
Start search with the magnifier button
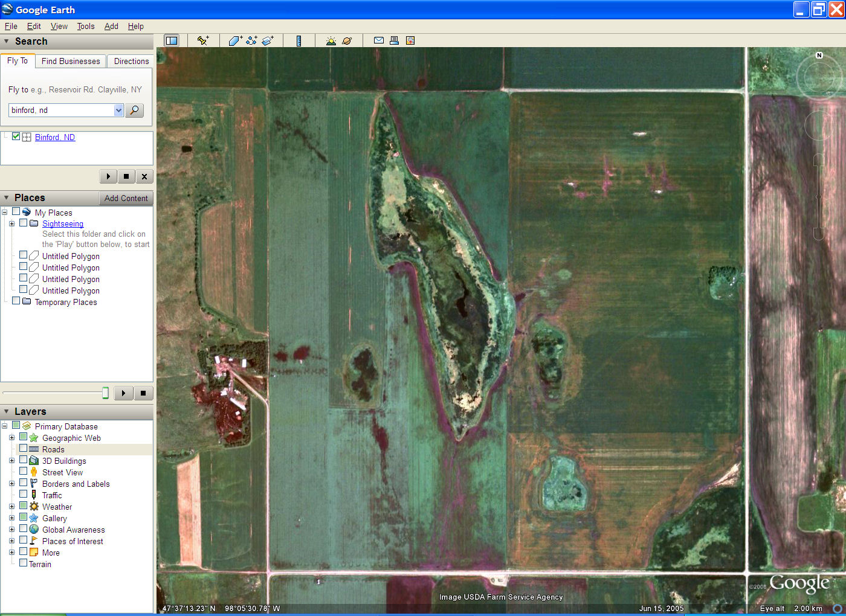135,110
